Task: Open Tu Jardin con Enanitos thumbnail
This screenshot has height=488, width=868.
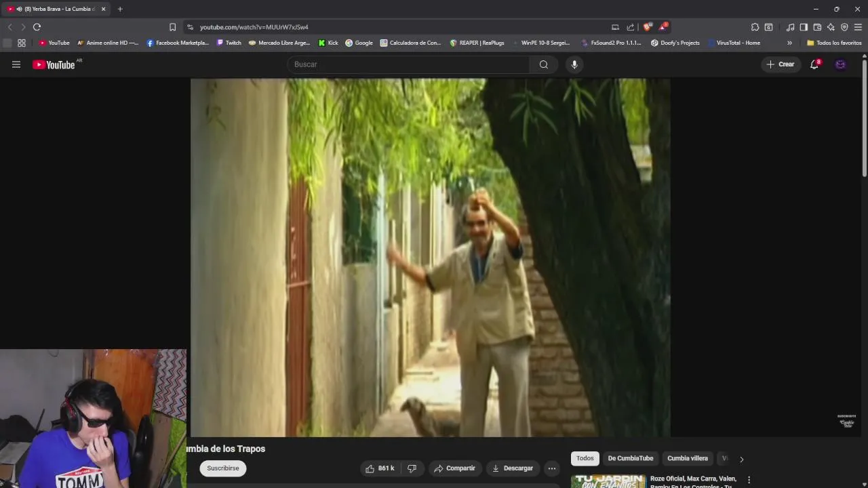Action: click(x=608, y=481)
